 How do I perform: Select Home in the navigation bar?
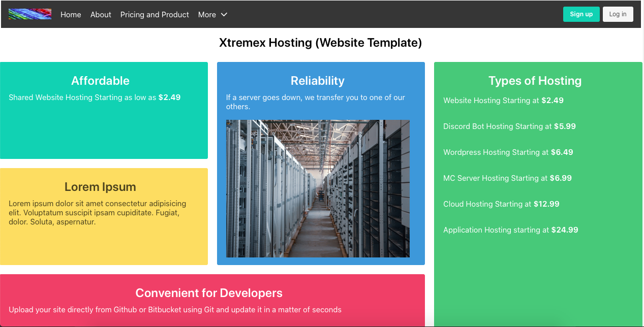71,15
